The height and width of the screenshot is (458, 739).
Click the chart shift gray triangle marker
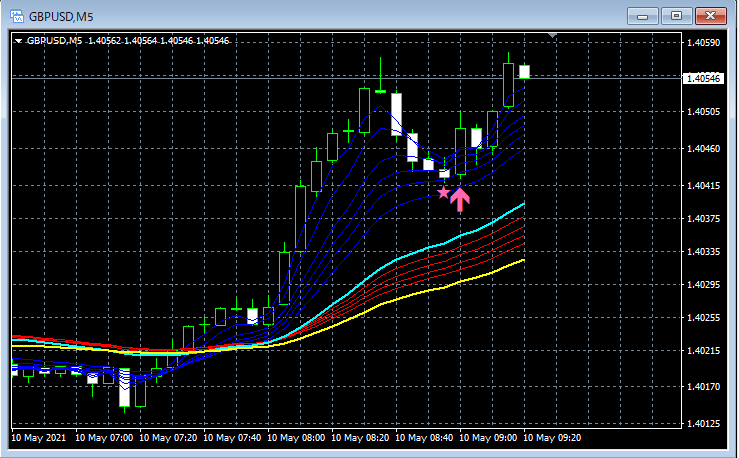[x=552, y=35]
